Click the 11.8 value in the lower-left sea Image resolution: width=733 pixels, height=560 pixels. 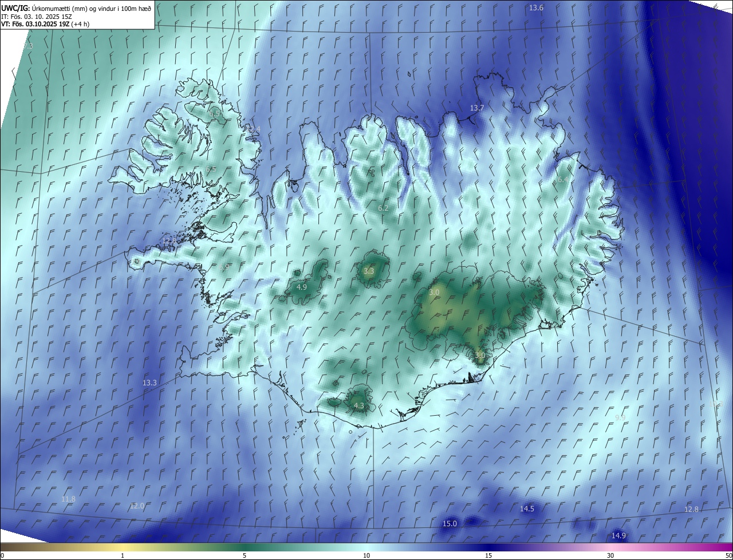68,499
